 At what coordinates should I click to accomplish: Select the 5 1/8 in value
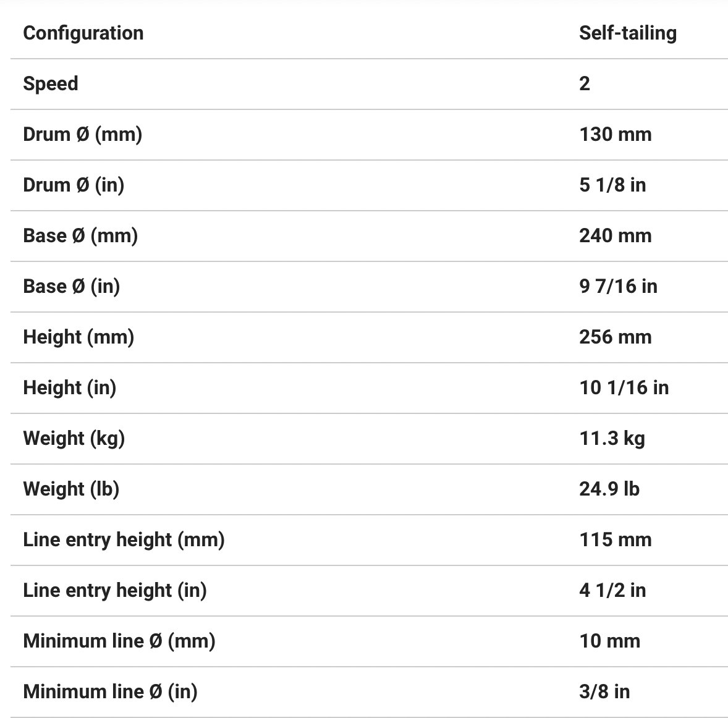point(612,185)
